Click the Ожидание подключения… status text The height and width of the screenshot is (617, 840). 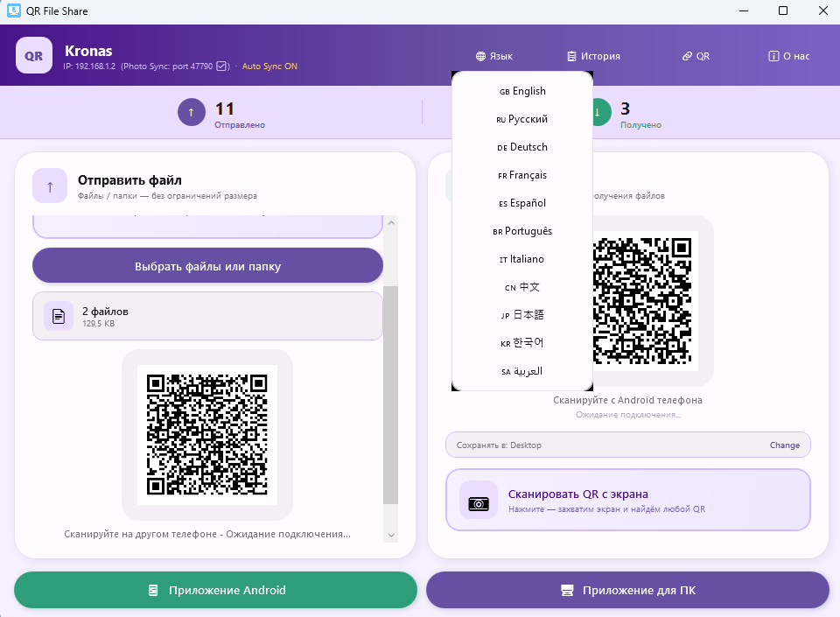point(628,415)
